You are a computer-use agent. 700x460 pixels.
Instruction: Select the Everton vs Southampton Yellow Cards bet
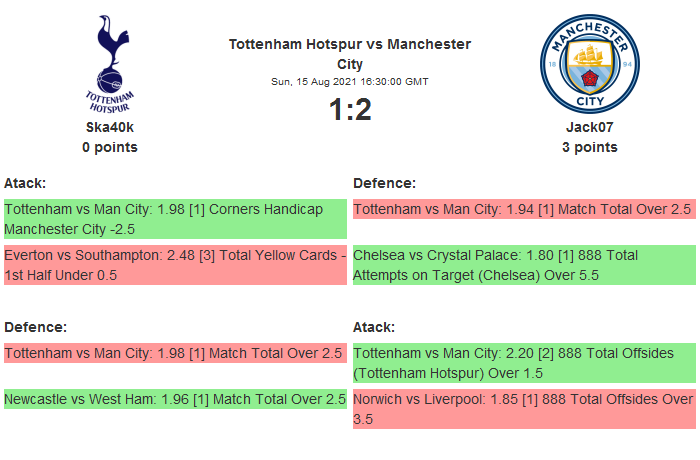175,265
